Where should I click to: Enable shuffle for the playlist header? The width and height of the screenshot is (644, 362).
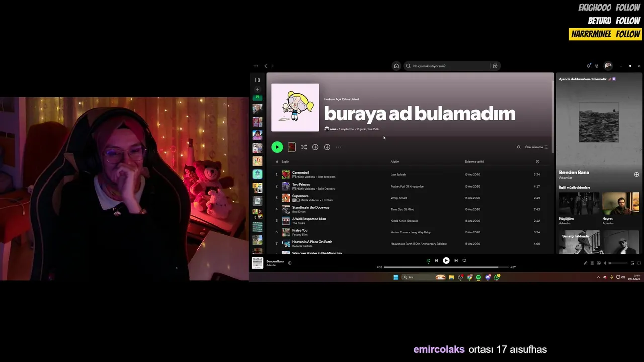click(x=304, y=147)
